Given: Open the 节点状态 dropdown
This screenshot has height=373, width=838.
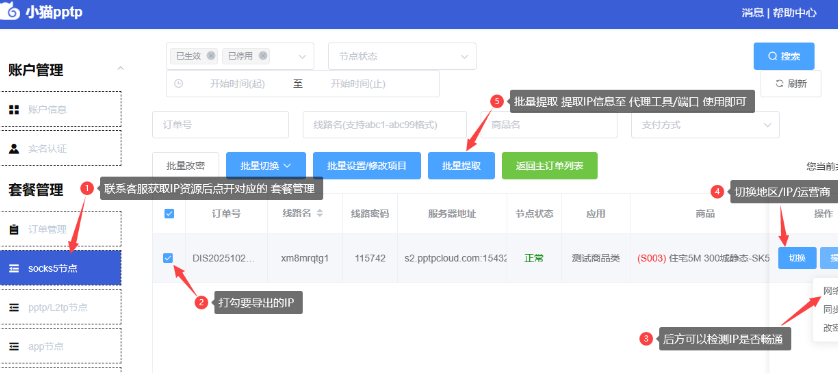Looking at the screenshot, I should (x=402, y=56).
